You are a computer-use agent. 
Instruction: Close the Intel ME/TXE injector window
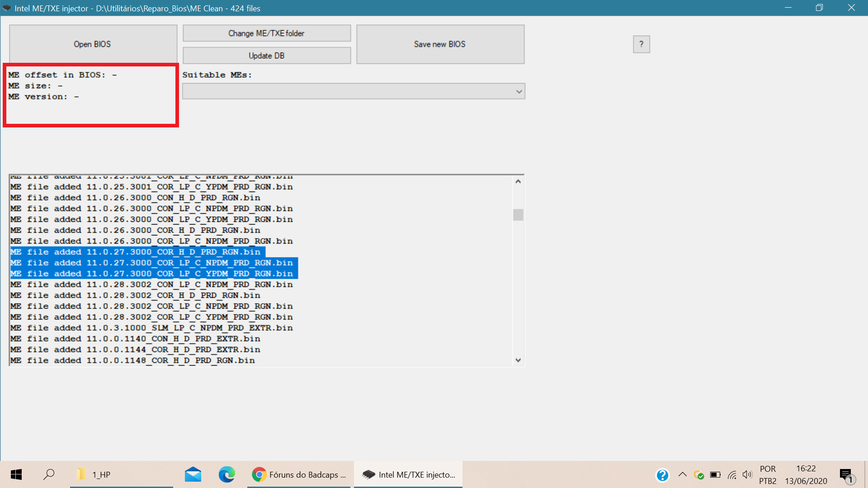click(851, 8)
